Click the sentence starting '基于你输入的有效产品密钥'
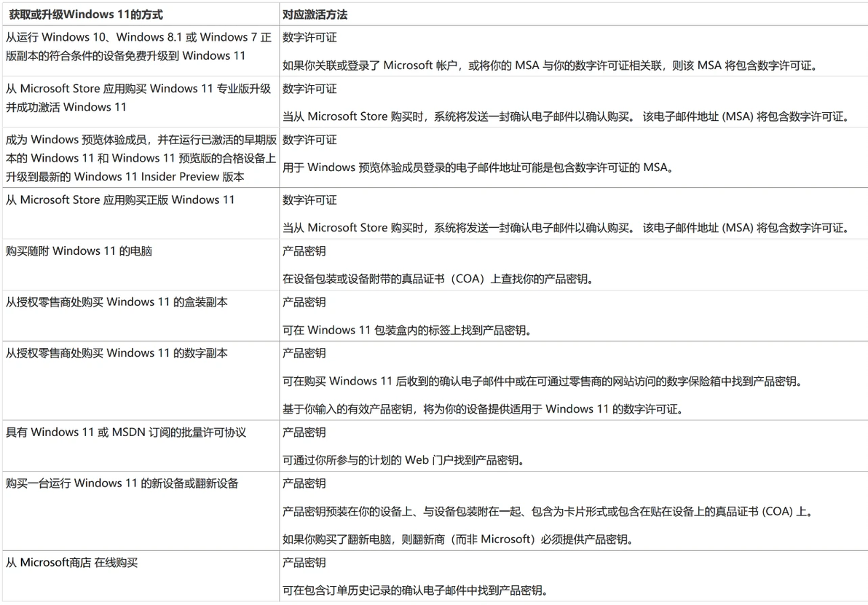The height and width of the screenshot is (605, 868). click(484, 409)
